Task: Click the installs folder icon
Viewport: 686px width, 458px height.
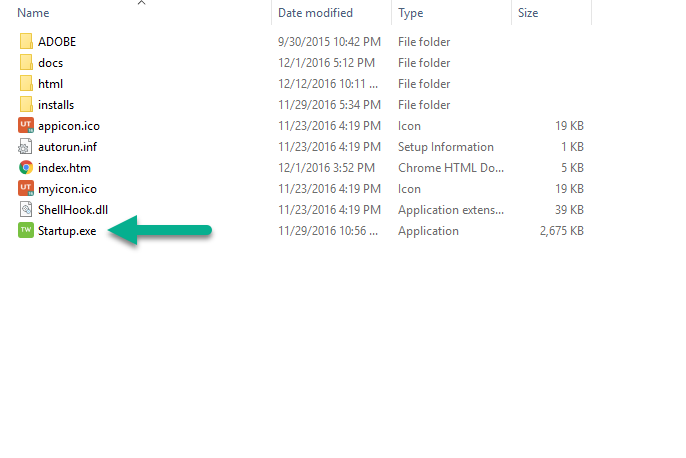Action: 26,105
